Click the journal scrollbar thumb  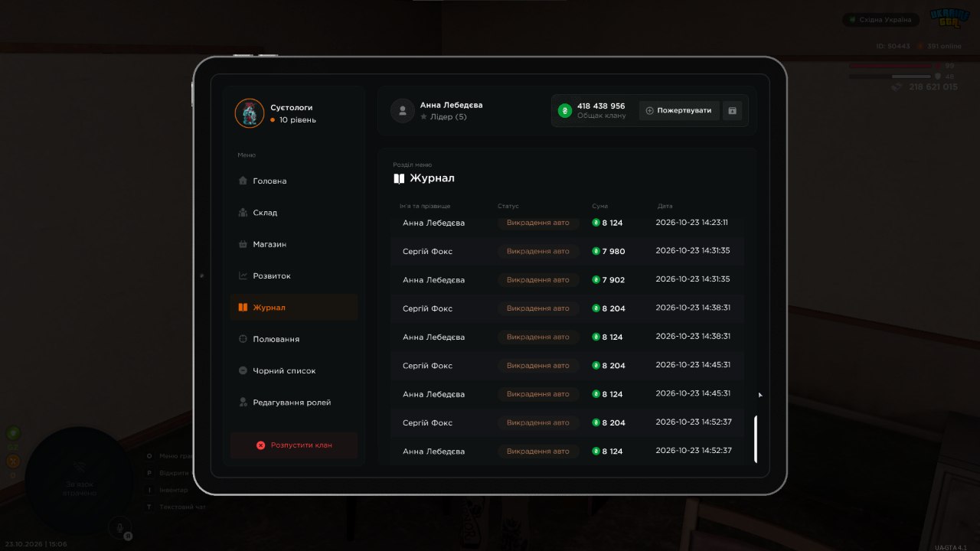pyautogui.click(x=756, y=439)
